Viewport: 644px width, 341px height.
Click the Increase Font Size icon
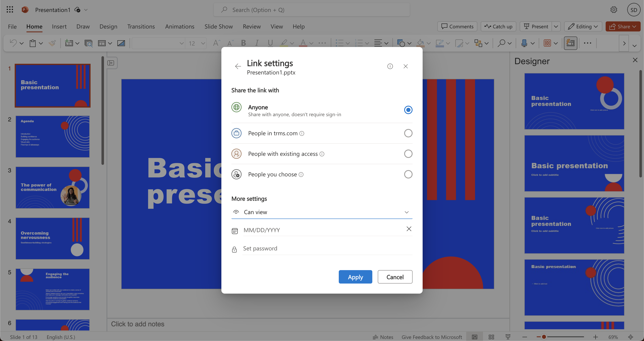(x=216, y=43)
